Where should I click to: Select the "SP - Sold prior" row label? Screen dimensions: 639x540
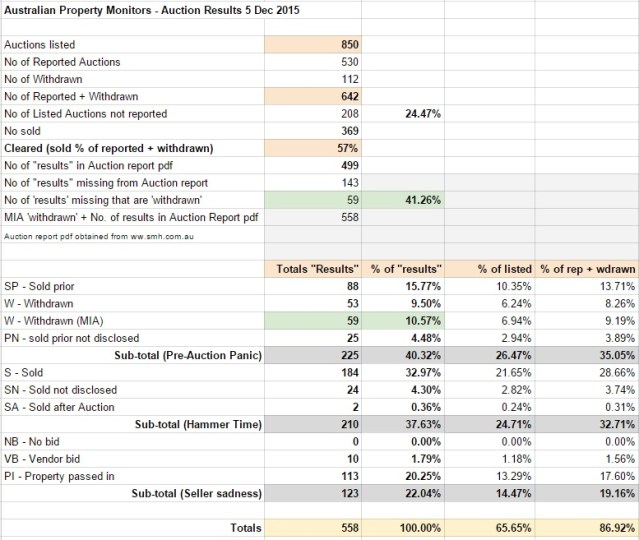coord(45,286)
